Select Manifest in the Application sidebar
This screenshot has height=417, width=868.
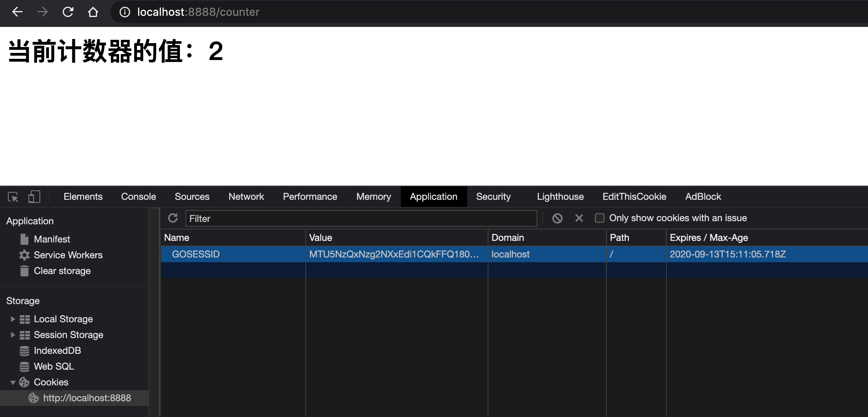click(x=52, y=239)
